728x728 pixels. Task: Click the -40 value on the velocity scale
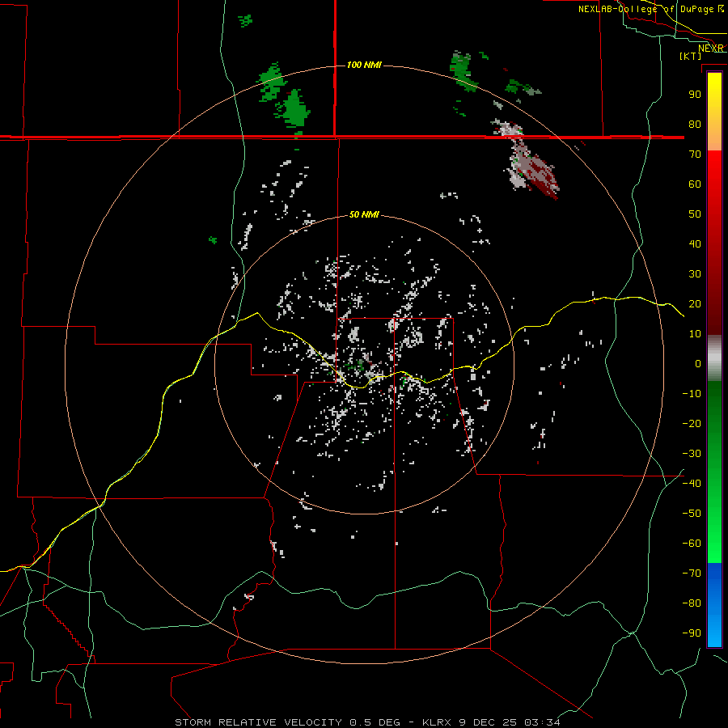click(692, 484)
